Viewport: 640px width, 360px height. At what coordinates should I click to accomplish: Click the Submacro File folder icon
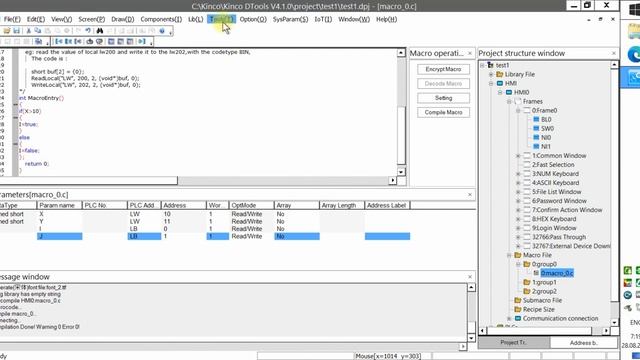click(x=518, y=300)
